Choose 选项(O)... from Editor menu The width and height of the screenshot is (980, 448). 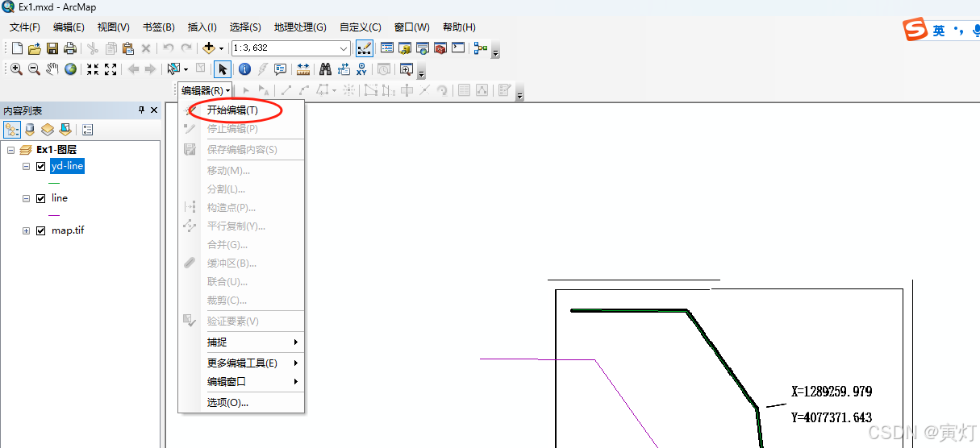pos(241,403)
